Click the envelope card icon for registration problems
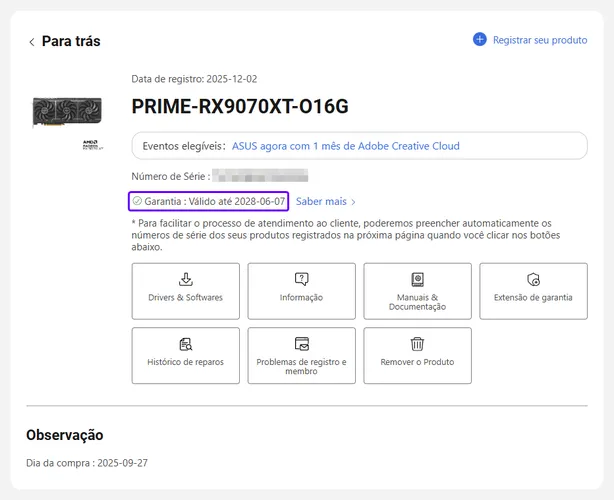The height and width of the screenshot is (500, 614). tap(302, 344)
